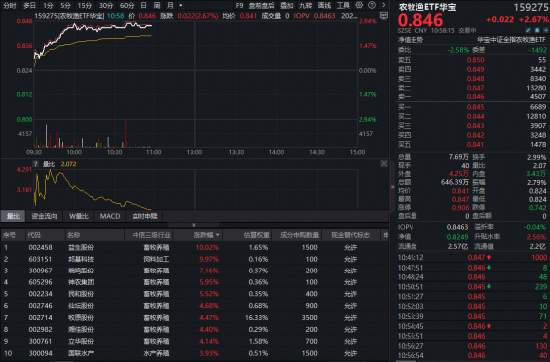Click the help question mark icon
Viewport: 550px width, 362px height.
[x=372, y=5]
